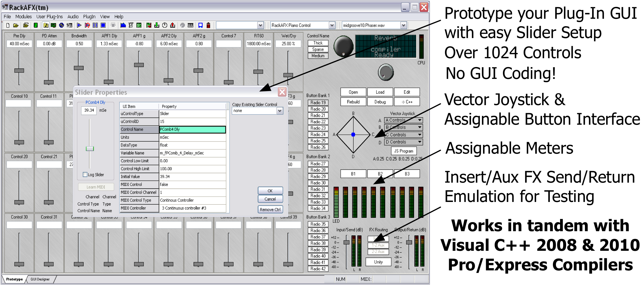Click the loop play icon with red circle

(x=87, y=25)
